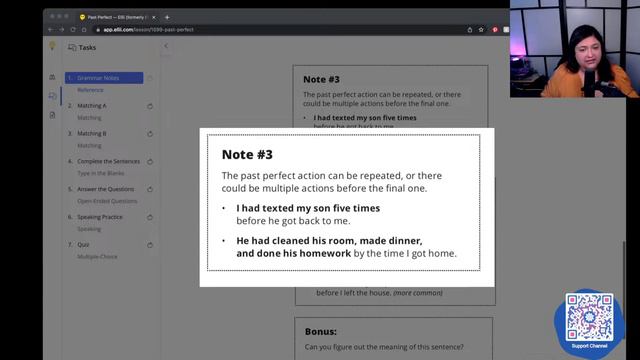Click the presenter webcam thumbnail
This screenshot has height=360, width=640.
(575, 49)
